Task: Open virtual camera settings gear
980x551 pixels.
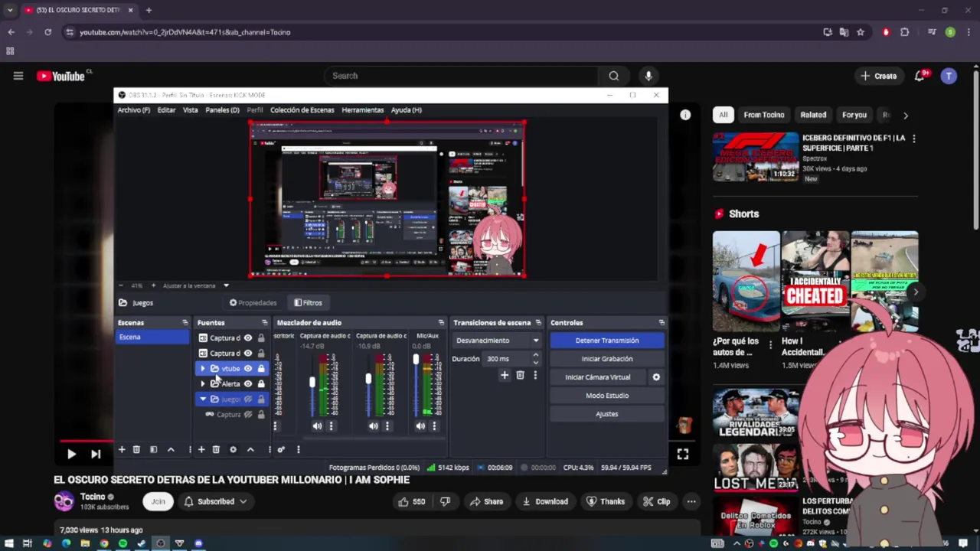Action: [x=656, y=377]
